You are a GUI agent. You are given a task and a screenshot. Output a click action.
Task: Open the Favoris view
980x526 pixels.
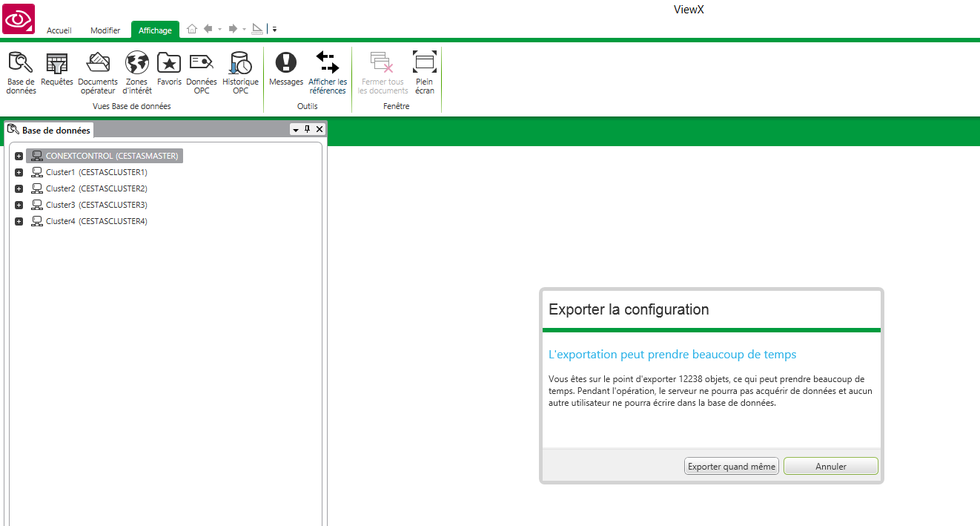coord(169,71)
